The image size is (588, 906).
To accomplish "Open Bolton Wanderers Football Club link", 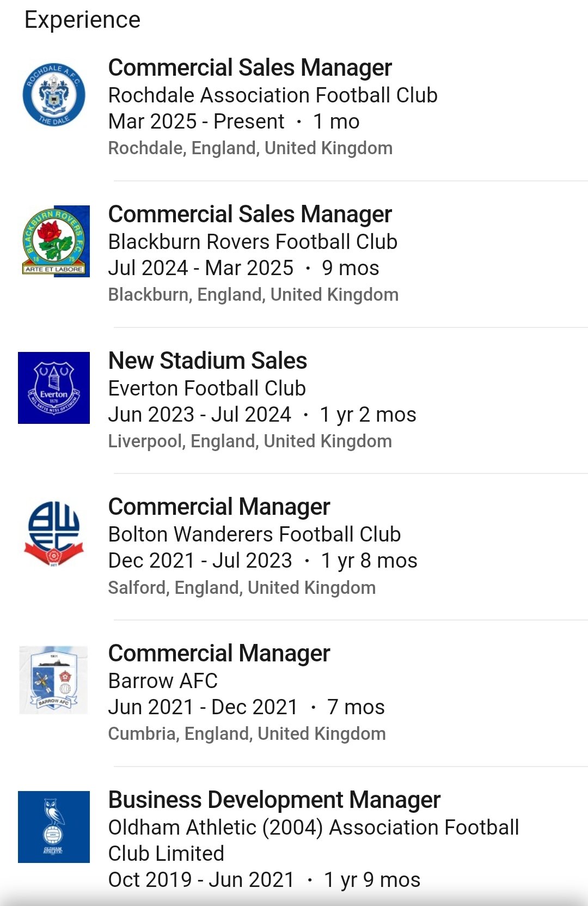I will click(254, 534).
